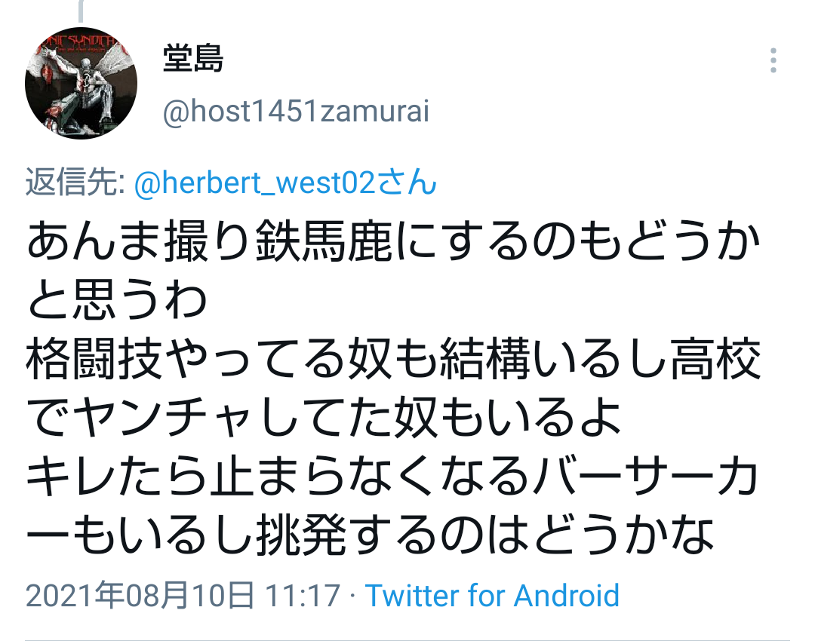Tap the さん suffix after herbert_west02
815x644 pixels.
[407, 182]
